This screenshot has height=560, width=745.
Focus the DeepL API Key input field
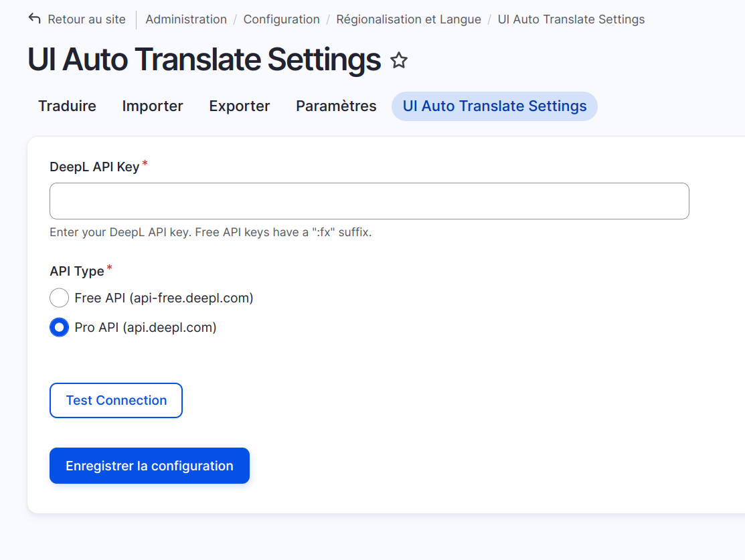point(369,201)
